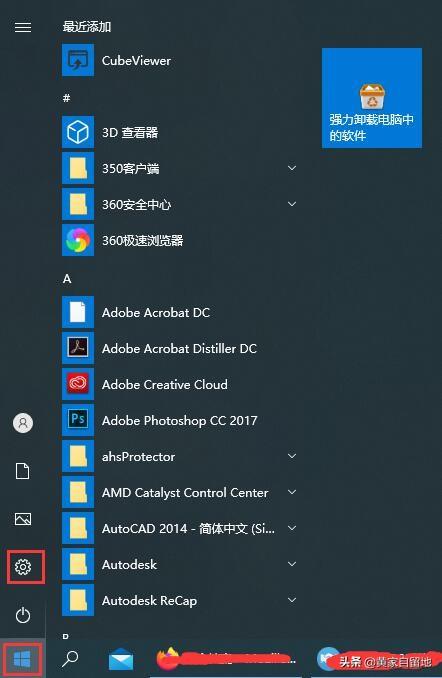The image size is (442, 678).
Task: Select Adobe Photoshop CC 2017 label
Action: [x=179, y=421]
